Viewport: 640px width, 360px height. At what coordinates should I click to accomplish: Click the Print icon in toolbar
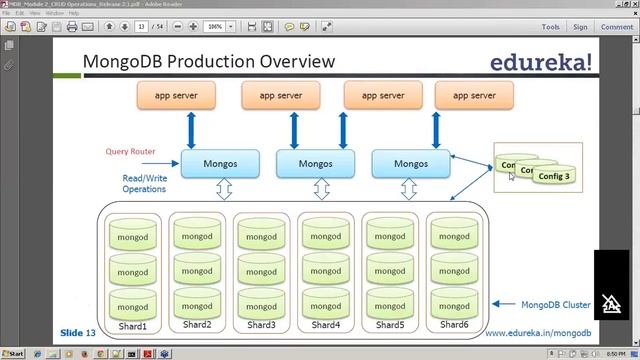pos(72,27)
